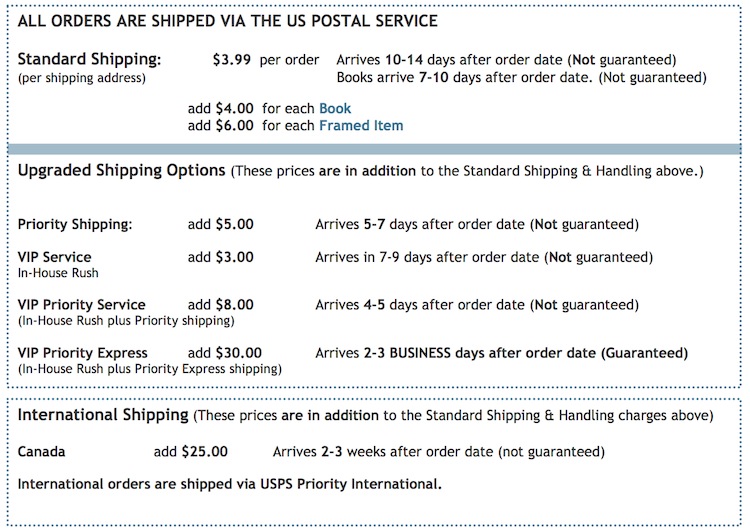This screenshot has width=750, height=532.
Task: Select the $3.99 per order price
Action: click(265, 60)
